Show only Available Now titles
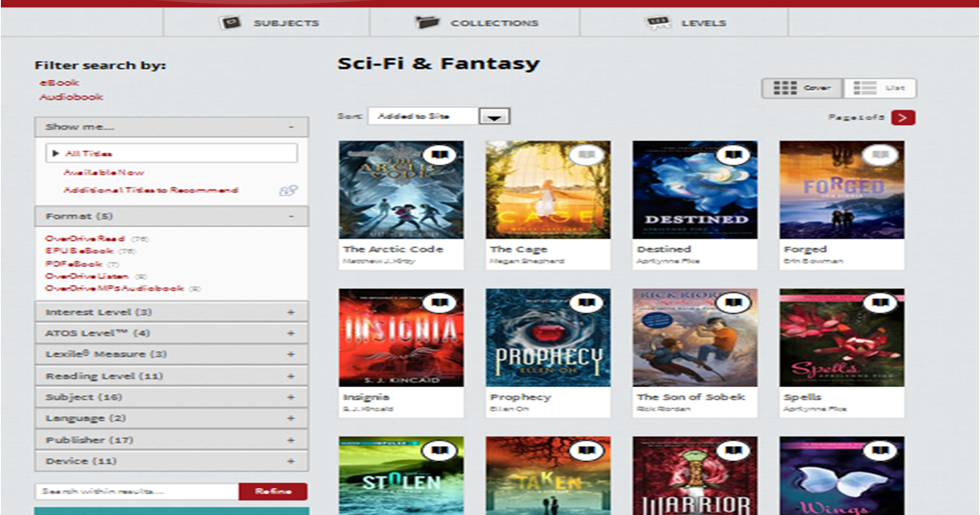 pyautogui.click(x=103, y=172)
